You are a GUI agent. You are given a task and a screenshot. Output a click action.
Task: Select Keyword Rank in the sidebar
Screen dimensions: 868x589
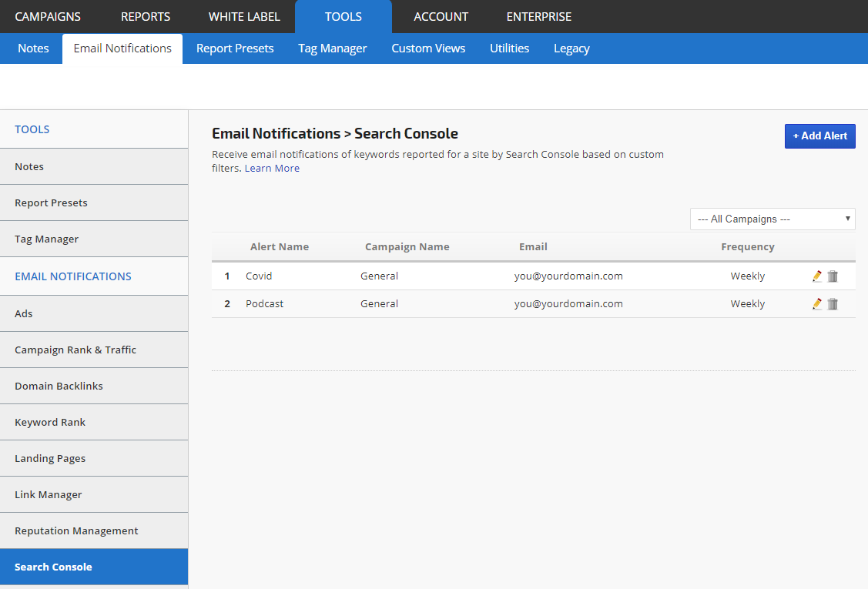(x=50, y=422)
